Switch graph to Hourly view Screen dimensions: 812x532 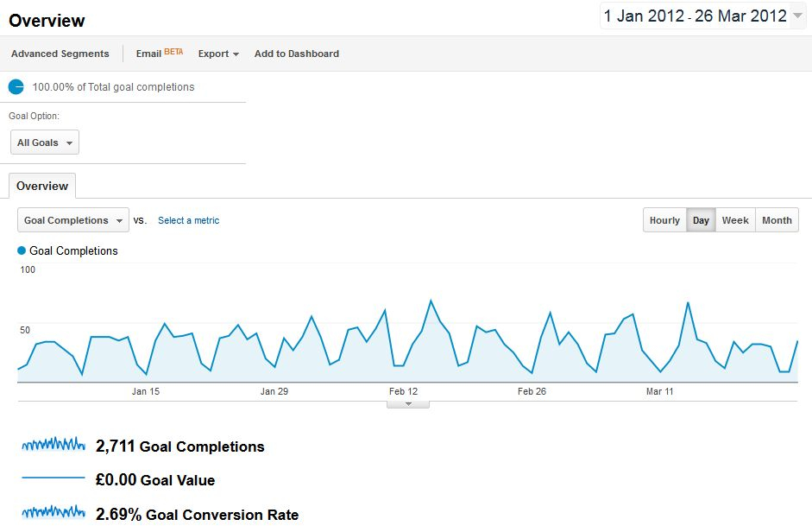click(664, 220)
